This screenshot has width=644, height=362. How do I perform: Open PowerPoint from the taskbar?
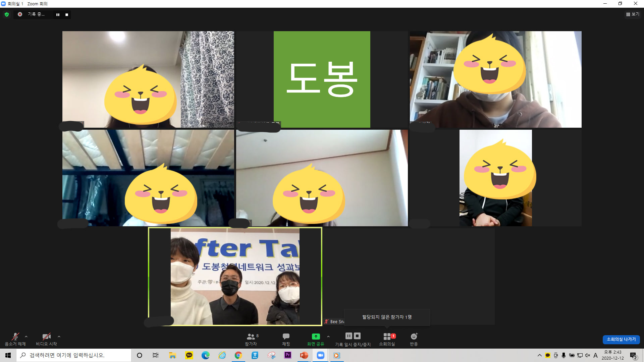[x=304, y=355]
